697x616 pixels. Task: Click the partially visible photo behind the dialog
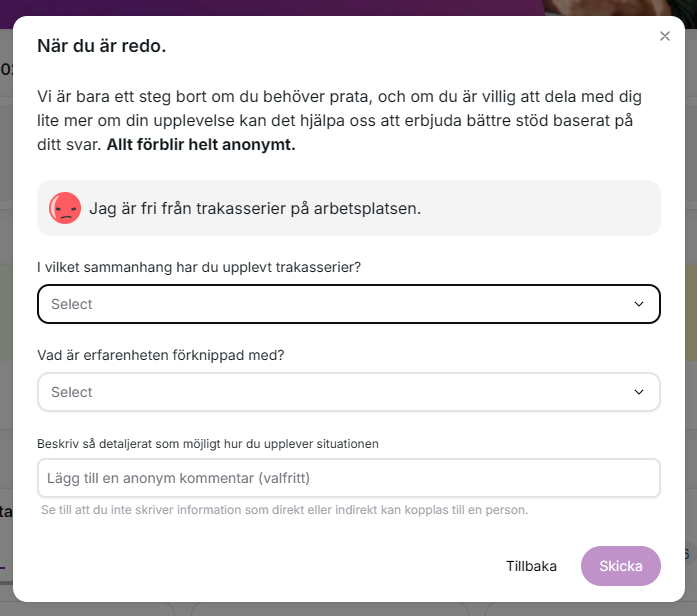(618, 8)
